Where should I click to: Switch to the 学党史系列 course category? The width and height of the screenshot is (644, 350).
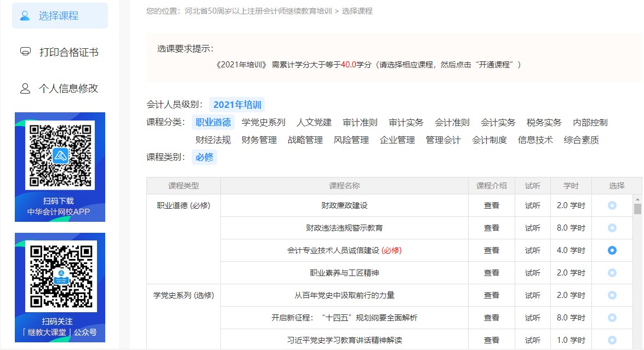264,122
